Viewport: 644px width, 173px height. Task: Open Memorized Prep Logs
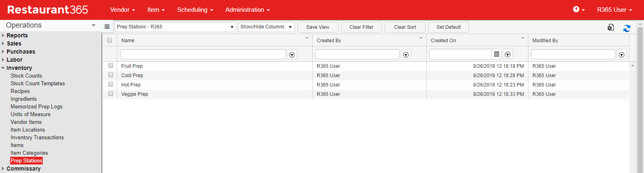(37, 106)
